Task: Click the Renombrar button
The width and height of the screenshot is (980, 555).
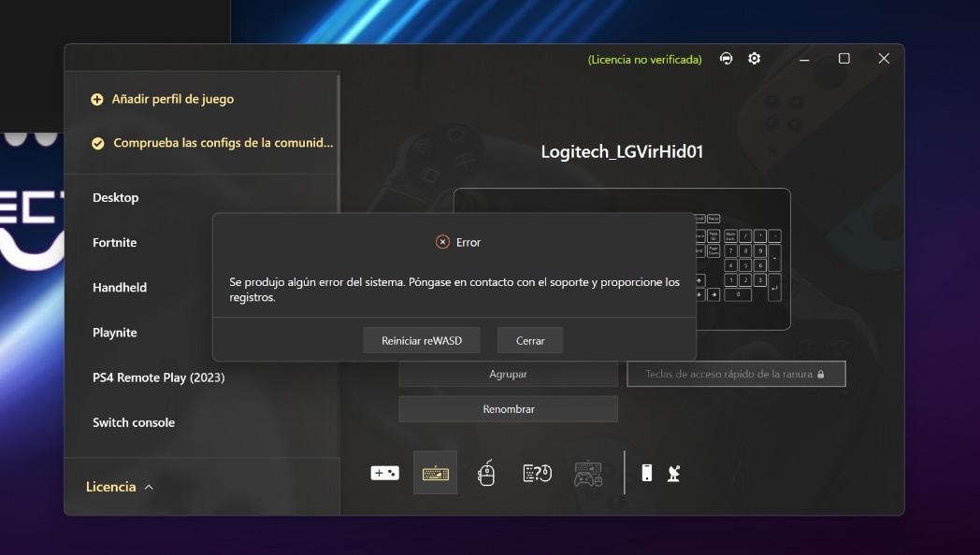Action: click(x=508, y=409)
